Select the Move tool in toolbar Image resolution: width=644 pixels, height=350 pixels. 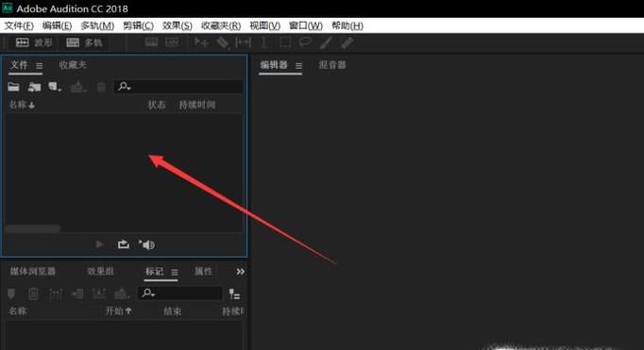coord(201,42)
